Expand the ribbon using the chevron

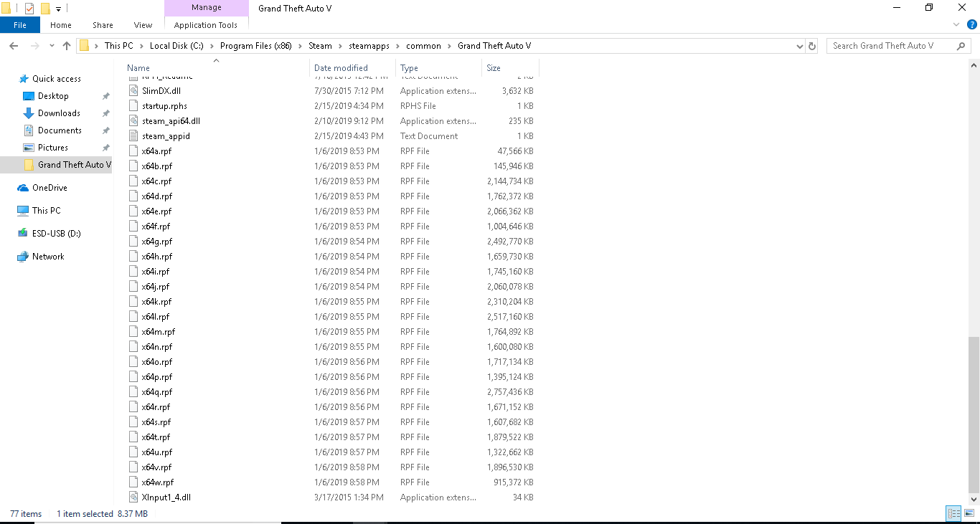tap(956, 25)
